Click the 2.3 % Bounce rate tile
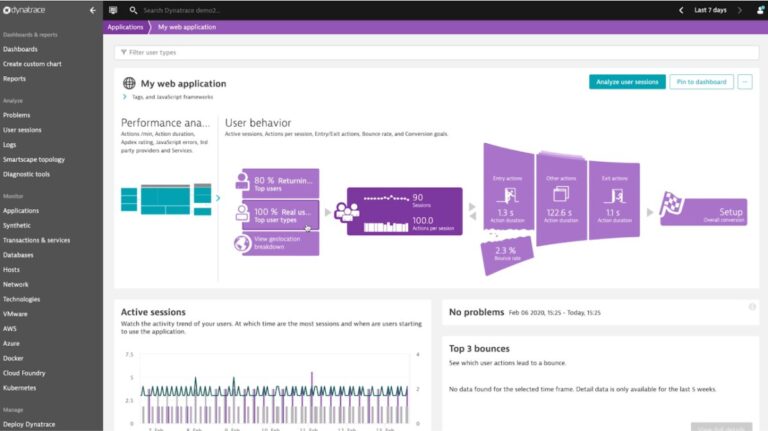 coord(507,254)
